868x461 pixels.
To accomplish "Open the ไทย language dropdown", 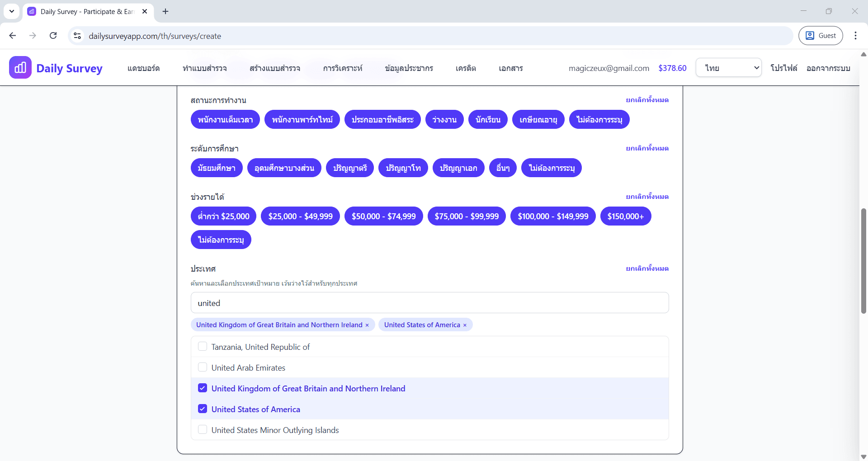I will point(728,68).
